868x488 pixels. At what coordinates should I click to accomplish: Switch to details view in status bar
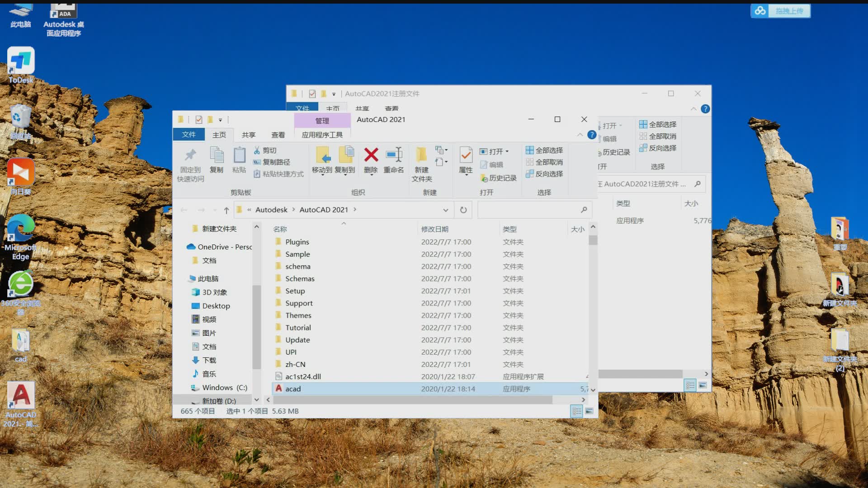pos(577,411)
